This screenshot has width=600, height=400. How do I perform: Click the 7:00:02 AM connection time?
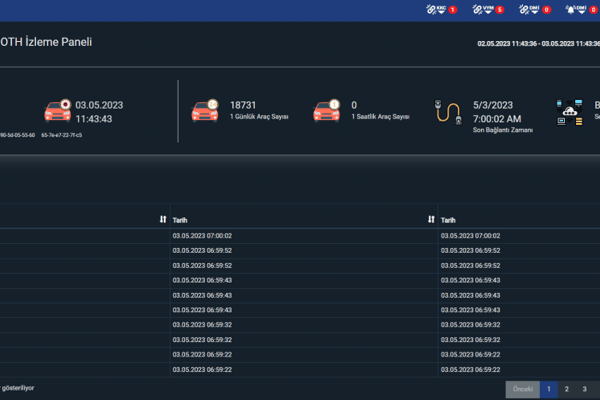click(x=497, y=119)
